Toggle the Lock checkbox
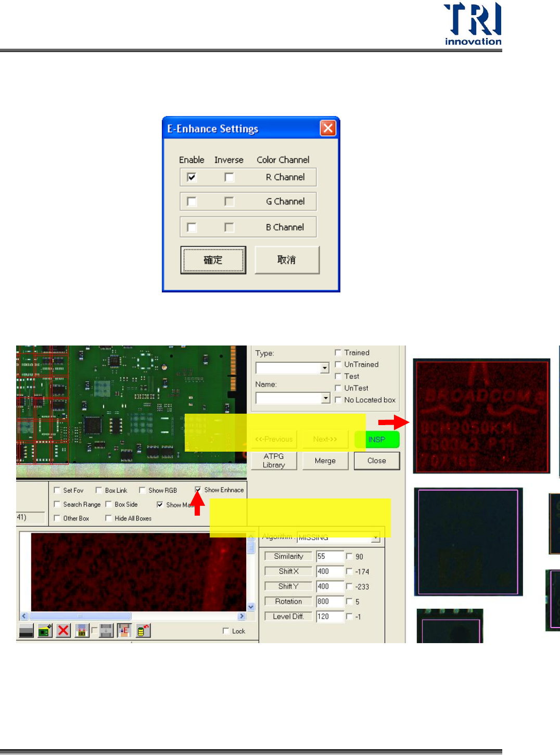This screenshot has width=560, height=755. (x=226, y=631)
